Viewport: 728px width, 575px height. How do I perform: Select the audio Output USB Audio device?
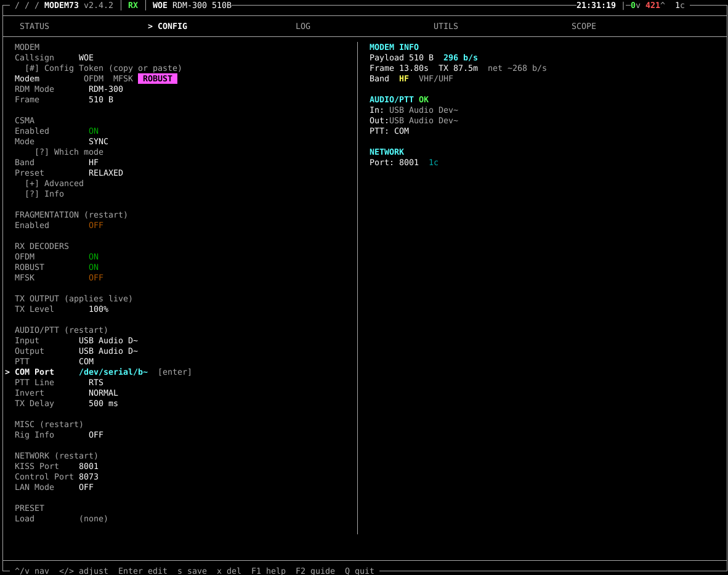point(108,352)
